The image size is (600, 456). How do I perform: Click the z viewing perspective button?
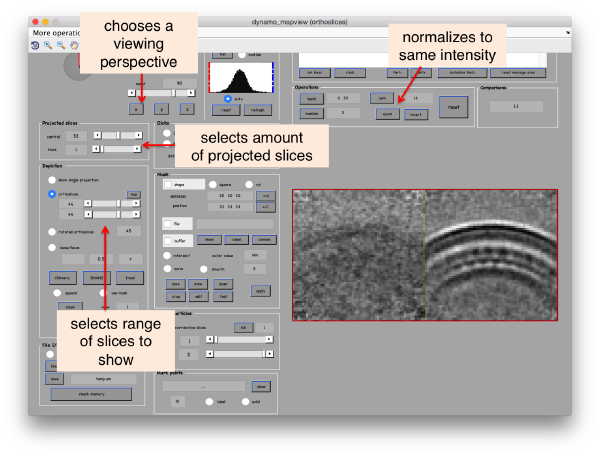187,109
